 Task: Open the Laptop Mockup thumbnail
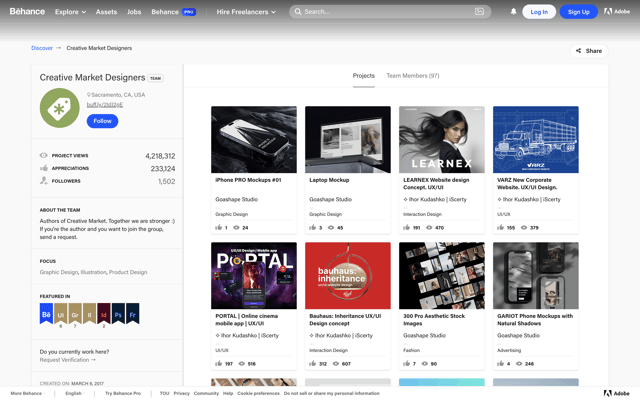tap(348, 140)
